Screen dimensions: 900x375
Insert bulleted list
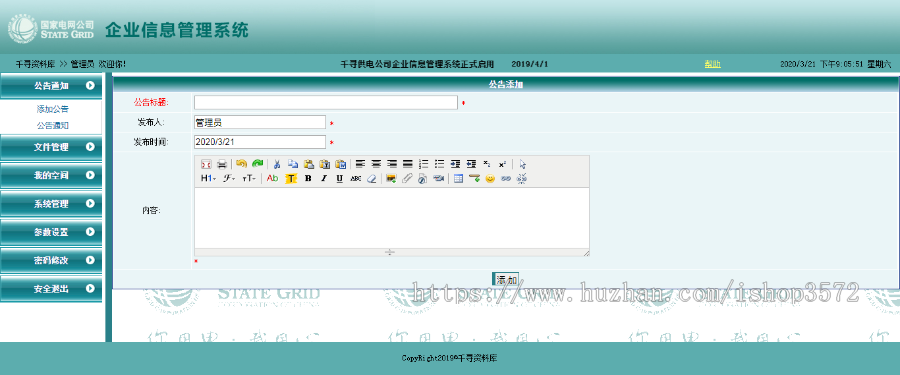(x=440, y=164)
